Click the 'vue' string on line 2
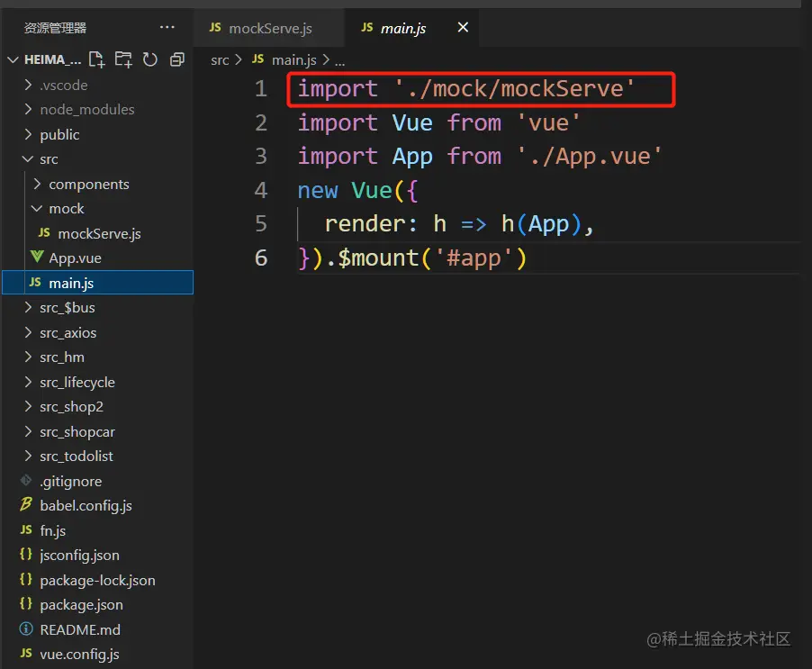The image size is (812, 669). (x=549, y=123)
